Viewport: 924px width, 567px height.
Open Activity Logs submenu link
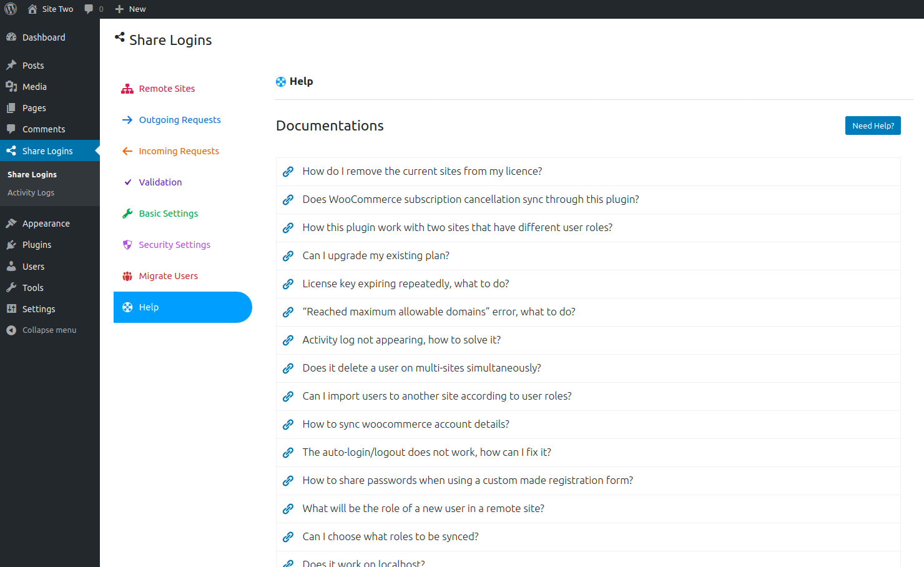pyautogui.click(x=31, y=193)
